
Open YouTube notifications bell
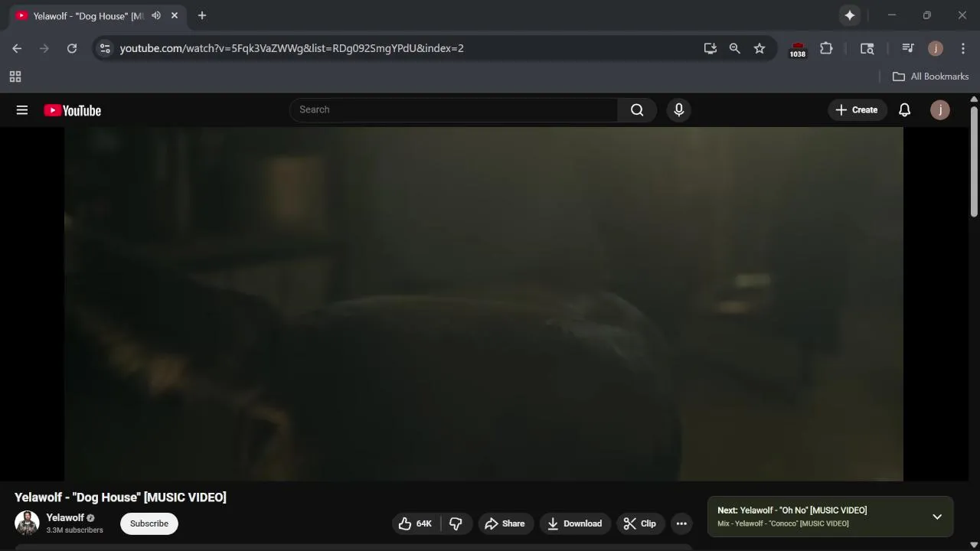(x=904, y=109)
